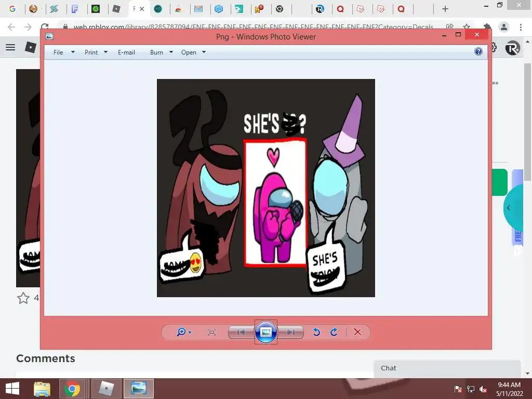
Task: Favorite the decal with the star icon
Action: pos(23,298)
